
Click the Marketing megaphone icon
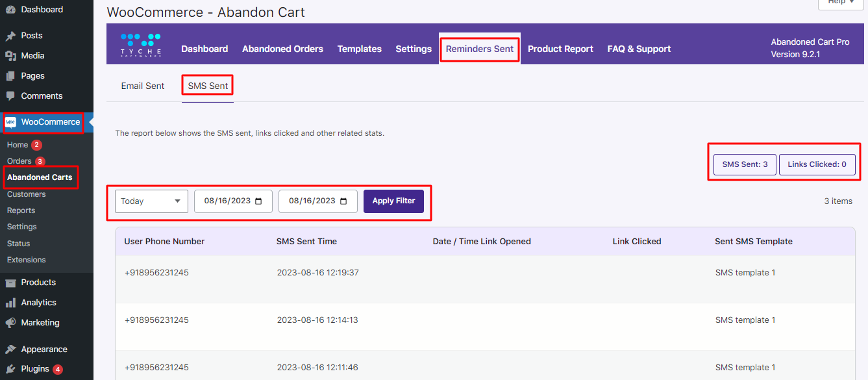tap(10, 323)
